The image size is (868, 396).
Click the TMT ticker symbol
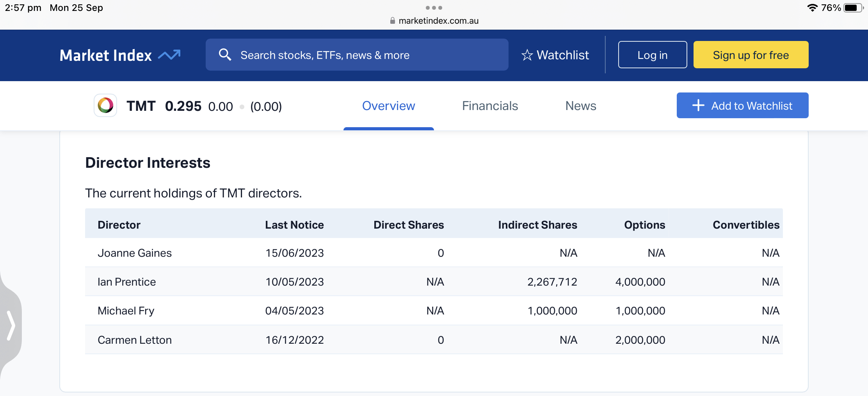pos(141,106)
